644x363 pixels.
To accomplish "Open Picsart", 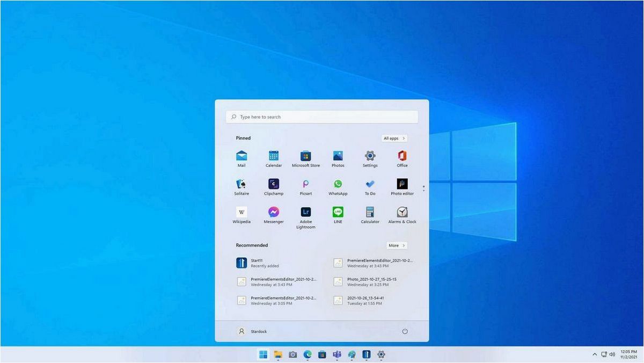I will (x=306, y=187).
